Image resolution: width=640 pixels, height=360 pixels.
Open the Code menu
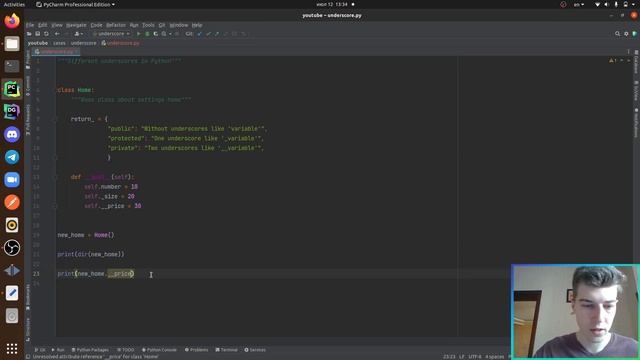(96, 25)
